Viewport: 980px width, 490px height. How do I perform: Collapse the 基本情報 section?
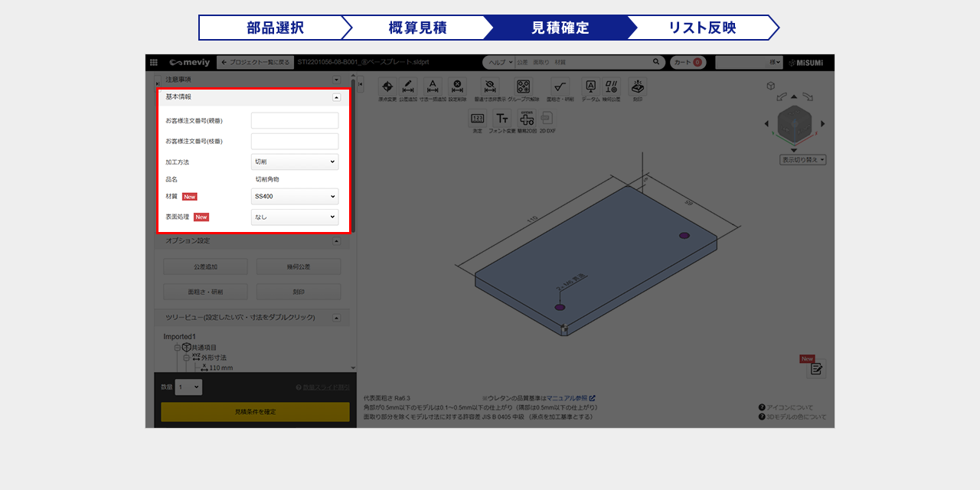tap(336, 97)
